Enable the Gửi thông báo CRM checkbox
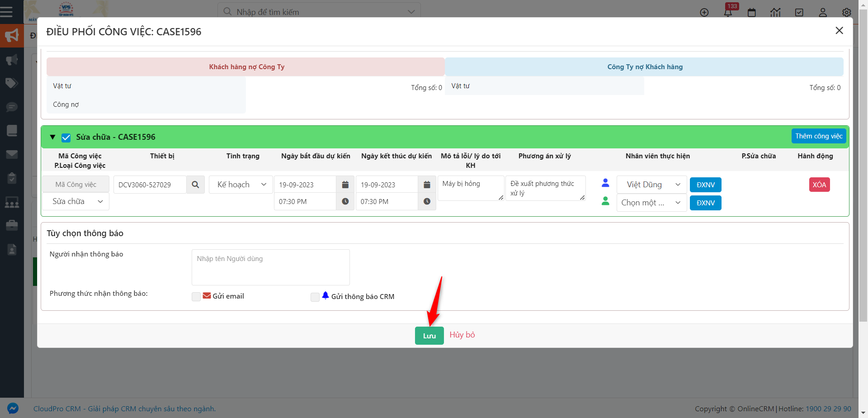This screenshot has height=418, width=868. coord(315,297)
